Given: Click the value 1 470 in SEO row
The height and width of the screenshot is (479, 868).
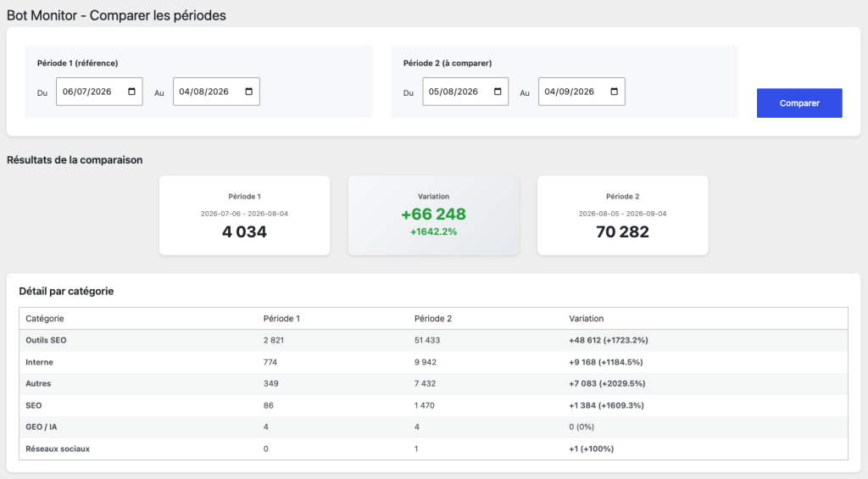Looking at the screenshot, I should click(x=425, y=405).
